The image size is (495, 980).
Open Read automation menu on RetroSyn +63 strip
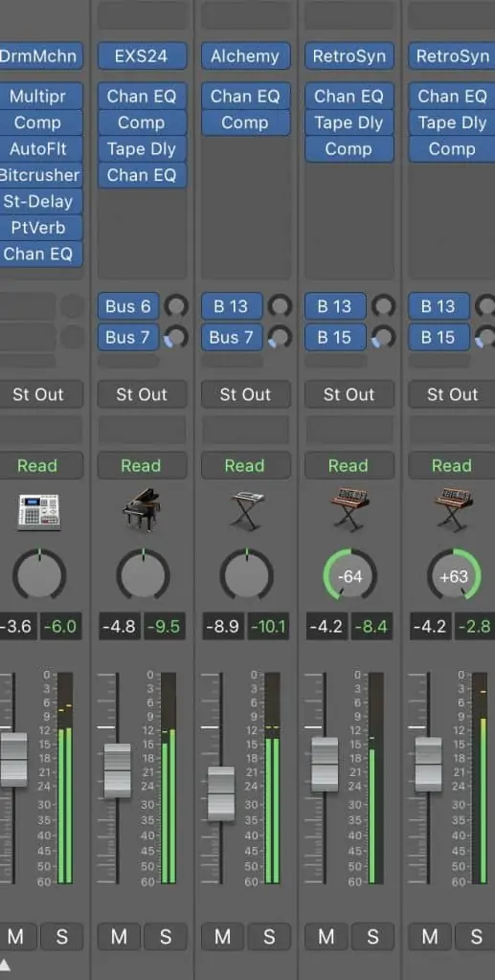[452, 466]
